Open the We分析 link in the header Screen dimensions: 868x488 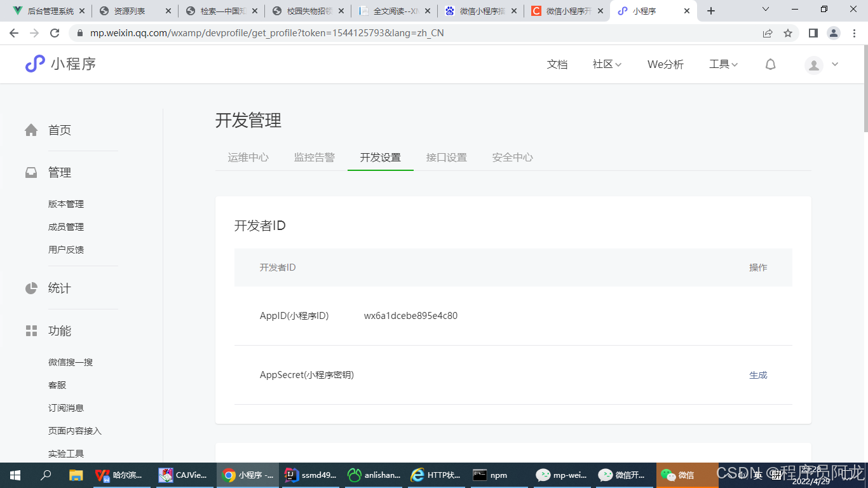[665, 64]
